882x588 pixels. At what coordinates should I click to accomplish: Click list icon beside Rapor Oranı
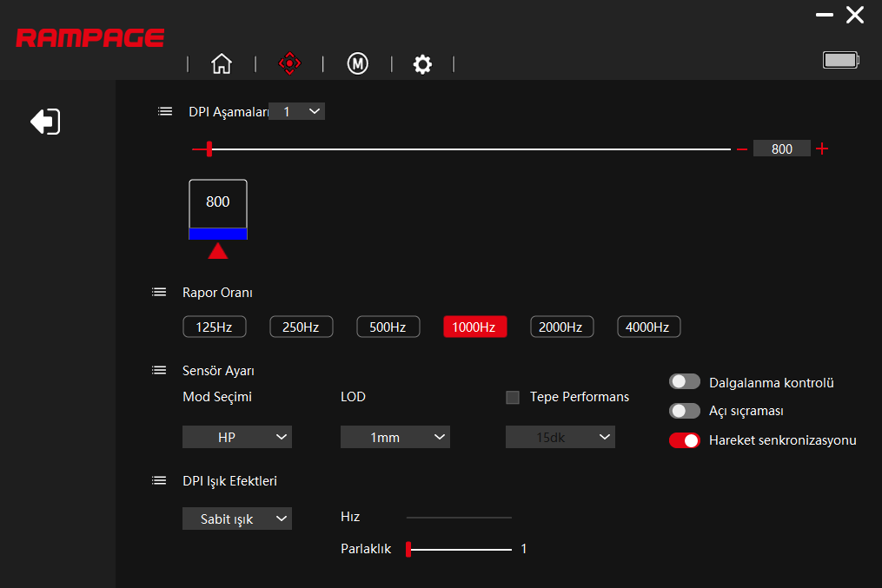coord(159,293)
